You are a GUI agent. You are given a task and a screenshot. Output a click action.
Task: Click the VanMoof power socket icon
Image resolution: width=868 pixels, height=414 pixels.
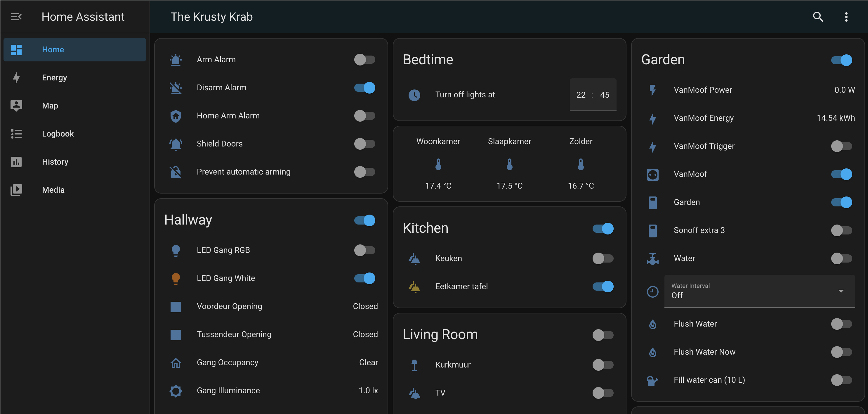[652, 175]
